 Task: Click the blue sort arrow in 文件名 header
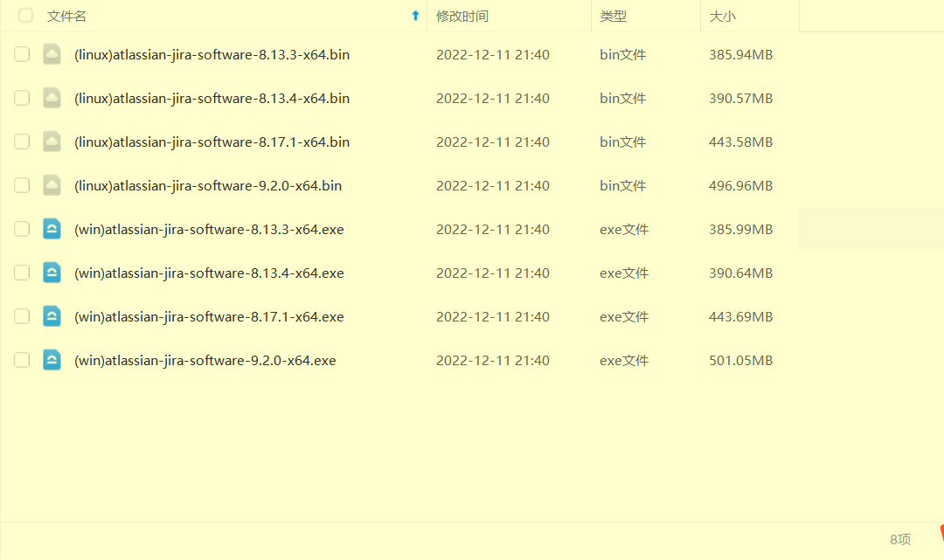pos(415,16)
